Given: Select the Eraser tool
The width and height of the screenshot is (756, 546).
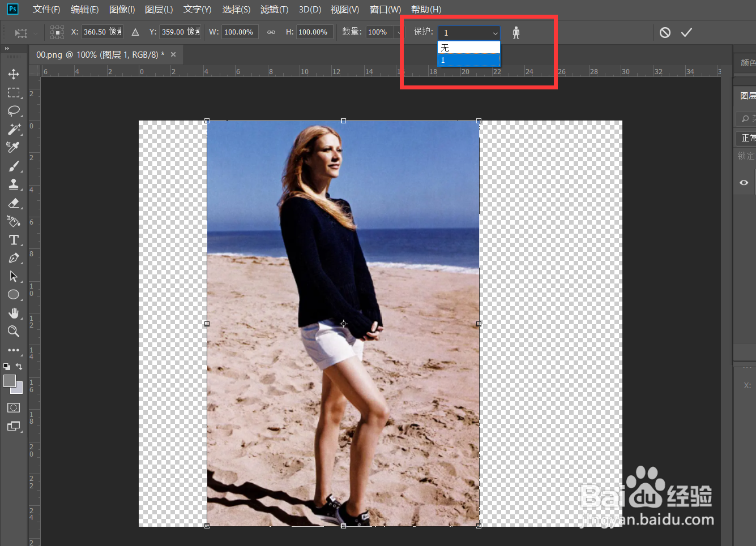Looking at the screenshot, I should coord(14,203).
